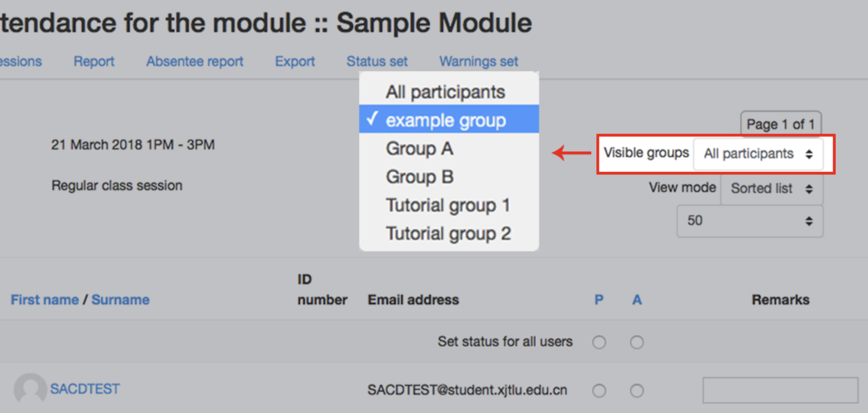This screenshot has height=413, width=868.
Task: Open the Visible groups dropdown
Action: (x=758, y=154)
